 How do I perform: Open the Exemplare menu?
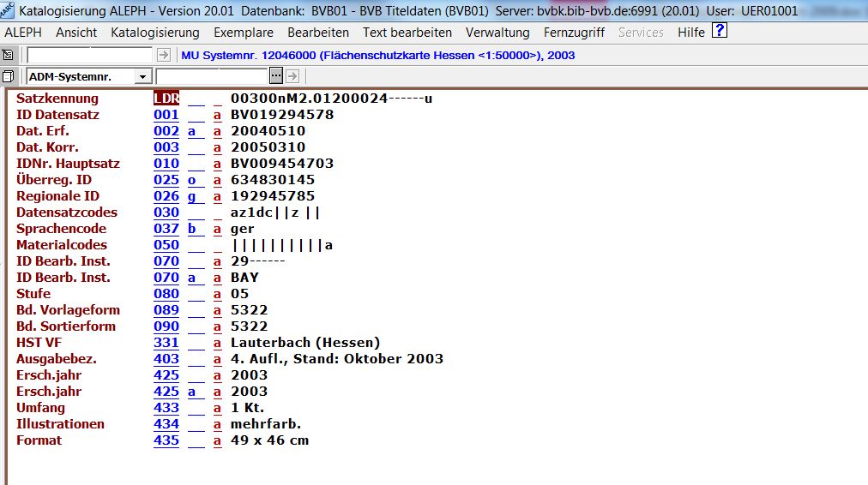coord(244,33)
